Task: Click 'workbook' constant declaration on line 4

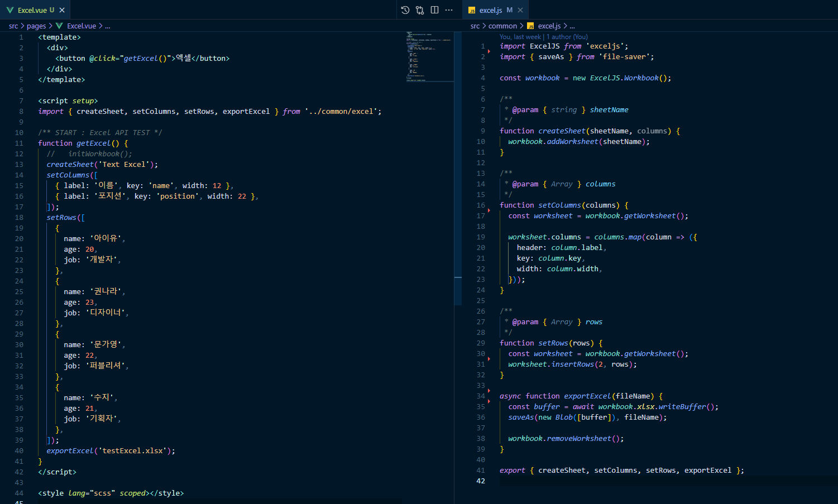Action: (542, 78)
